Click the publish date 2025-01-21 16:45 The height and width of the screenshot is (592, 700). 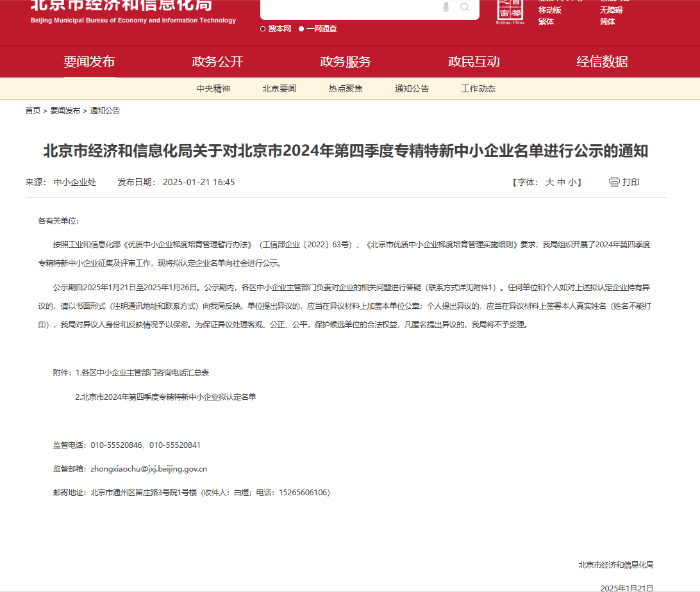pos(199,182)
